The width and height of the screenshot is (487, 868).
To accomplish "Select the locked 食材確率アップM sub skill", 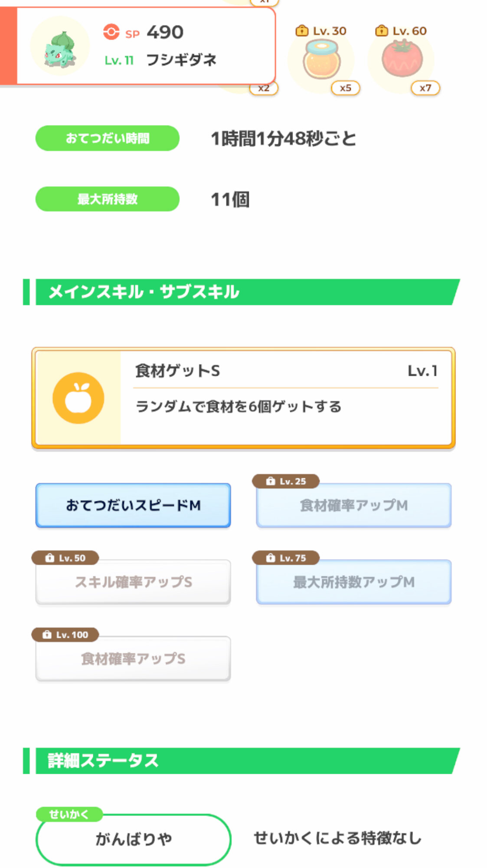I will click(354, 506).
